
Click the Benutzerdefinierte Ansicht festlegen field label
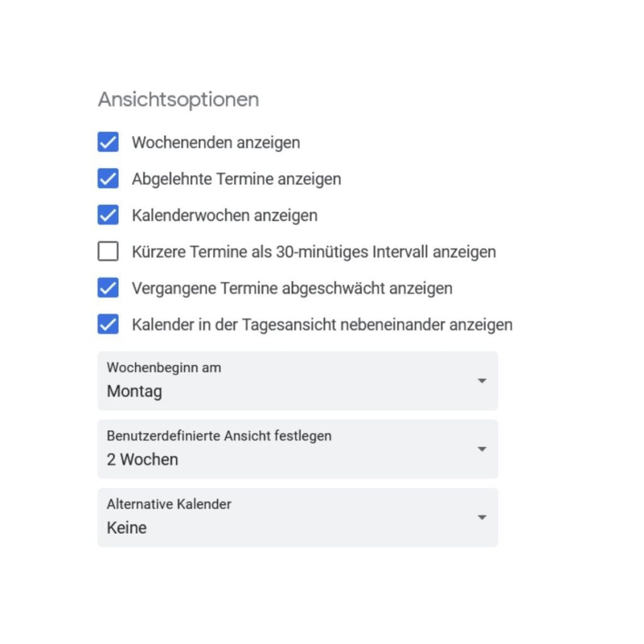coord(219,436)
